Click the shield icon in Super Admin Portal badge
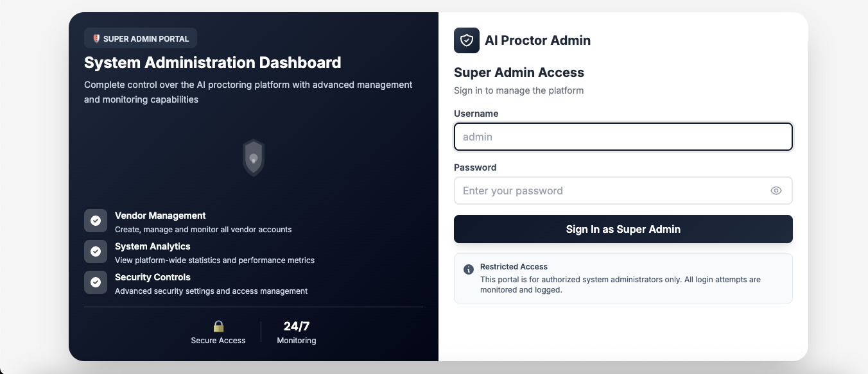This screenshot has height=374, width=868. point(97,38)
